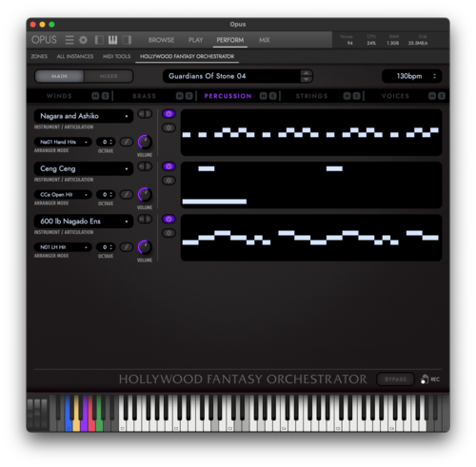Toggle mute/solo switch for 600 lb Nagado Ens
The image size is (476, 467).
tap(145, 219)
